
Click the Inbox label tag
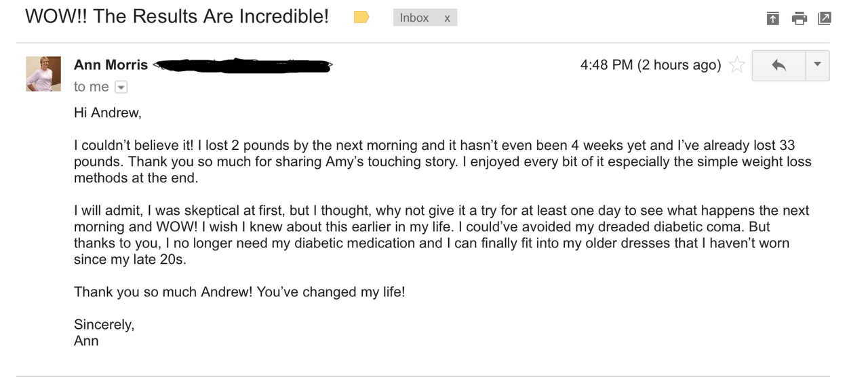[x=414, y=18]
